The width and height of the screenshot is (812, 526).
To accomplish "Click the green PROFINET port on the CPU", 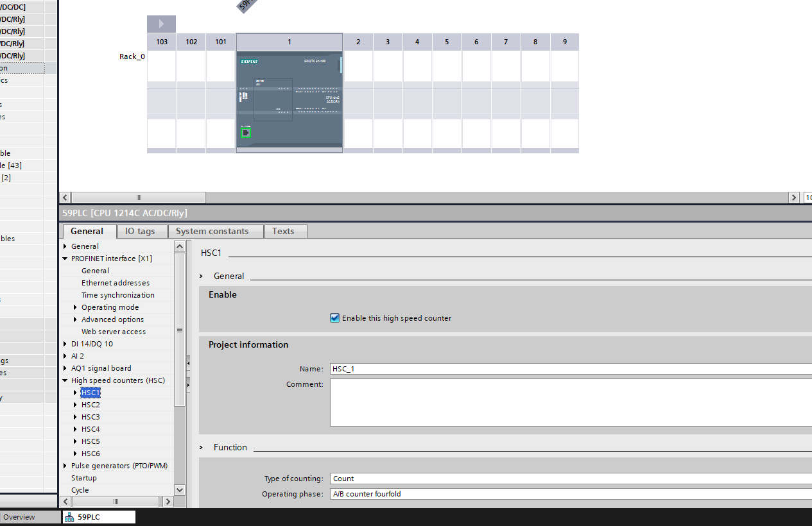I will point(246,133).
